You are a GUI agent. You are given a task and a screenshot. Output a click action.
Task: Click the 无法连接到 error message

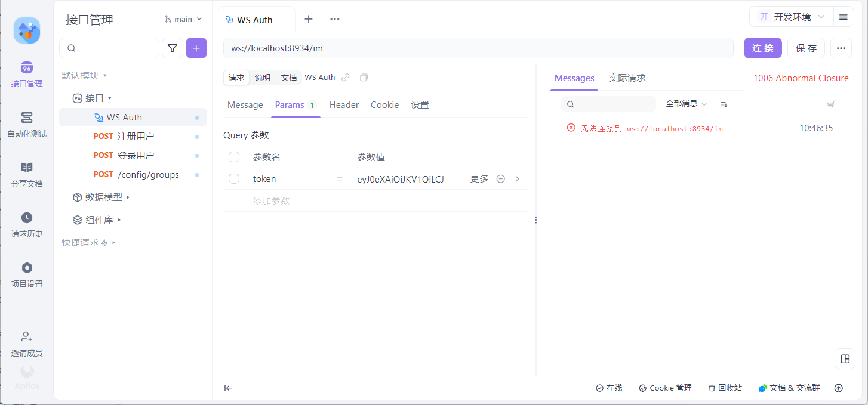click(x=651, y=128)
